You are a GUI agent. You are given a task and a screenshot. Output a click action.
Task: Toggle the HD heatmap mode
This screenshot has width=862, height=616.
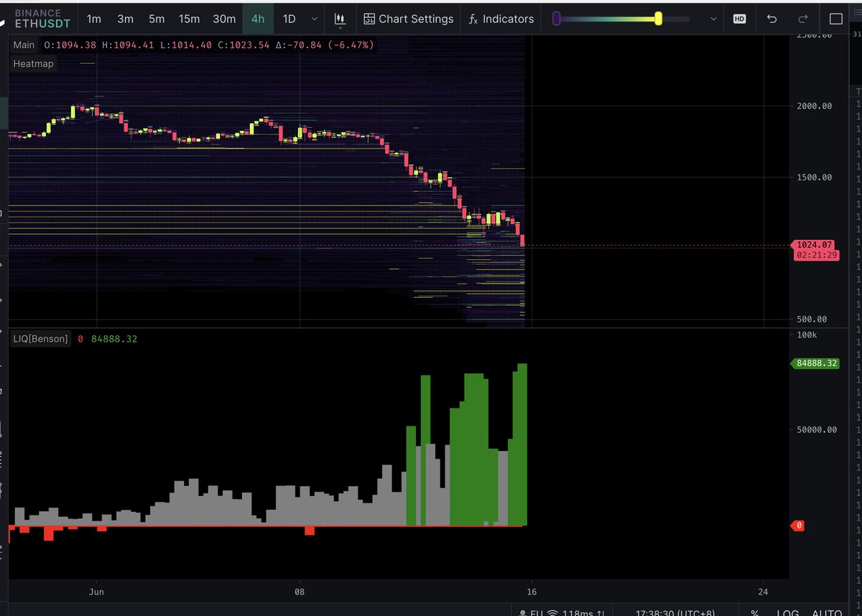click(739, 19)
